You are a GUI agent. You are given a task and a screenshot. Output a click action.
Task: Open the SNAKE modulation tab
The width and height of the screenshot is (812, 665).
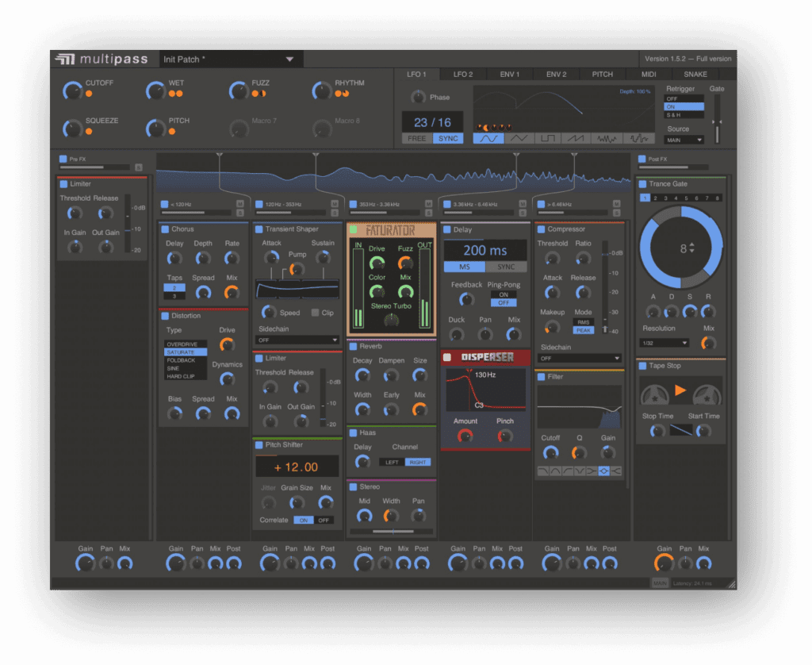(695, 75)
